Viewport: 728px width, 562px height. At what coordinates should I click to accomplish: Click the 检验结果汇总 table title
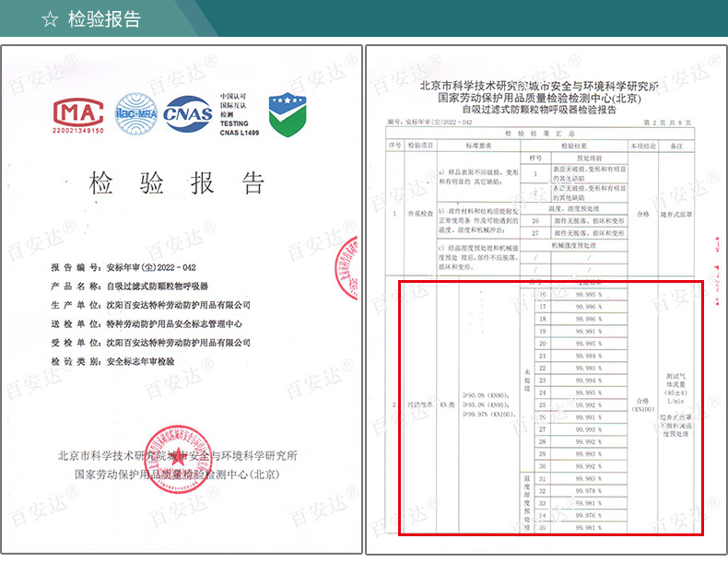(540, 134)
